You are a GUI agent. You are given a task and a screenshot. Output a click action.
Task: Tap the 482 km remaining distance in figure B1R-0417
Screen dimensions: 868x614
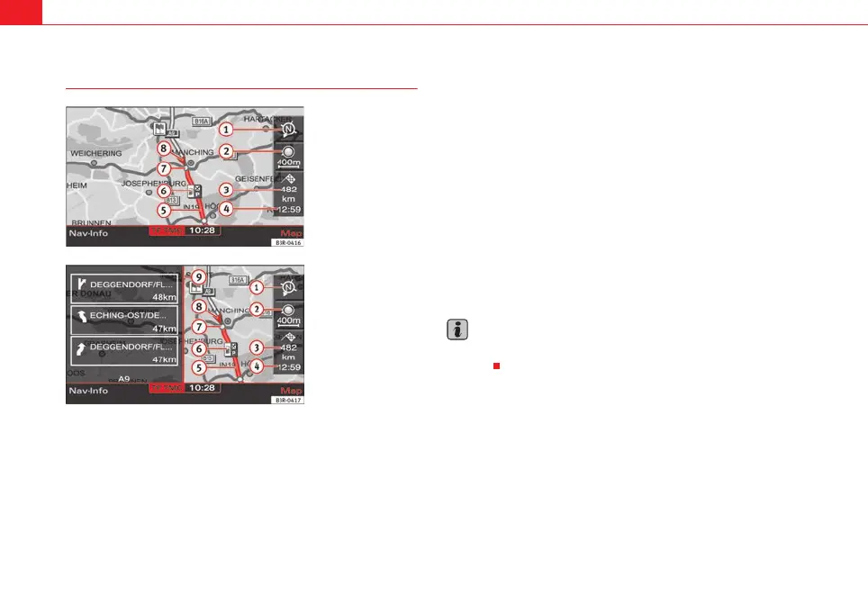coord(288,352)
